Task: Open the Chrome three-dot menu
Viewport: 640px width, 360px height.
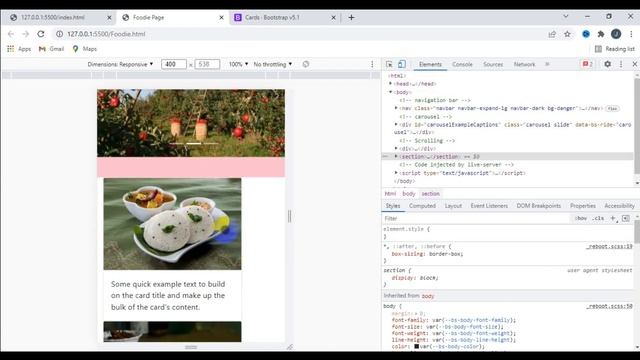Action: click(631, 34)
